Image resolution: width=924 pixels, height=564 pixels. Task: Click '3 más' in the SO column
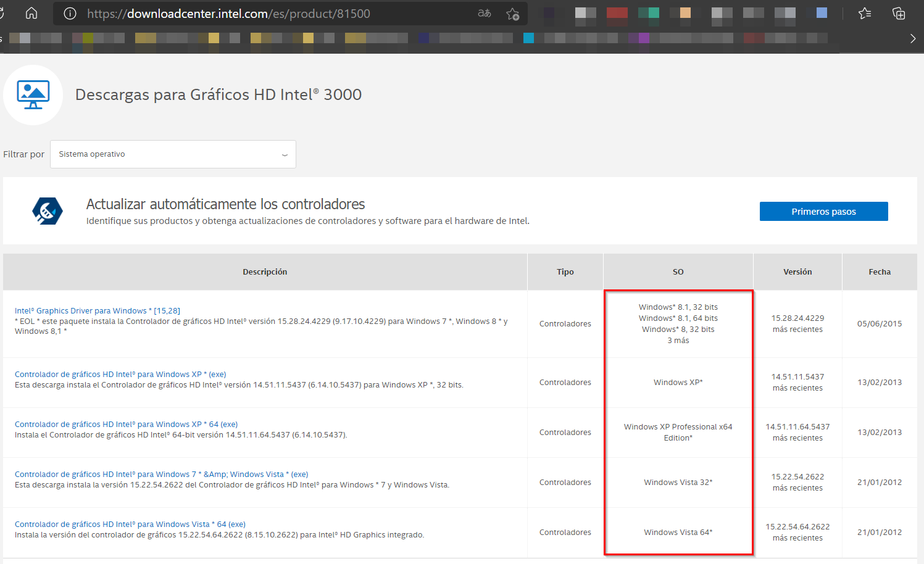678,341
